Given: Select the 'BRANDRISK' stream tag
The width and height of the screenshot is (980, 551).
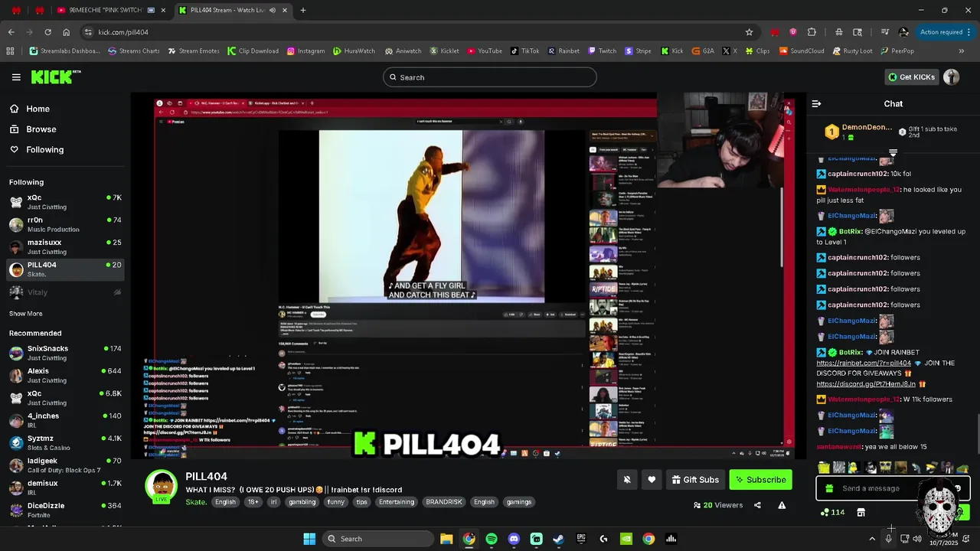Looking at the screenshot, I should click(444, 502).
